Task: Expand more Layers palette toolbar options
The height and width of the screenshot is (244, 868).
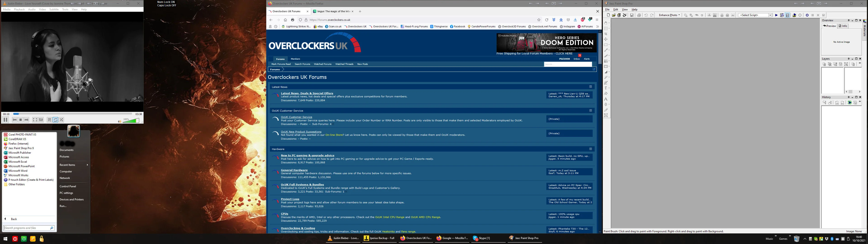Action: point(860,63)
